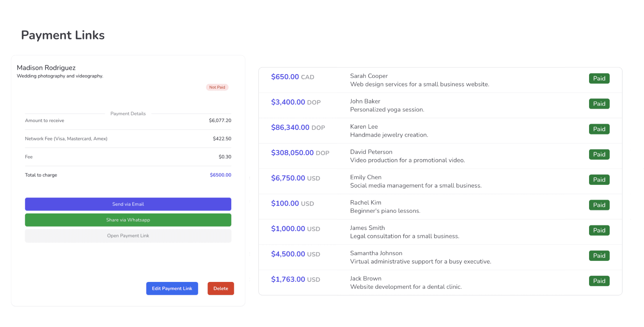Select Rachel Kim's piano lessons entry
This screenshot has width=644, height=327.
[x=385, y=207]
